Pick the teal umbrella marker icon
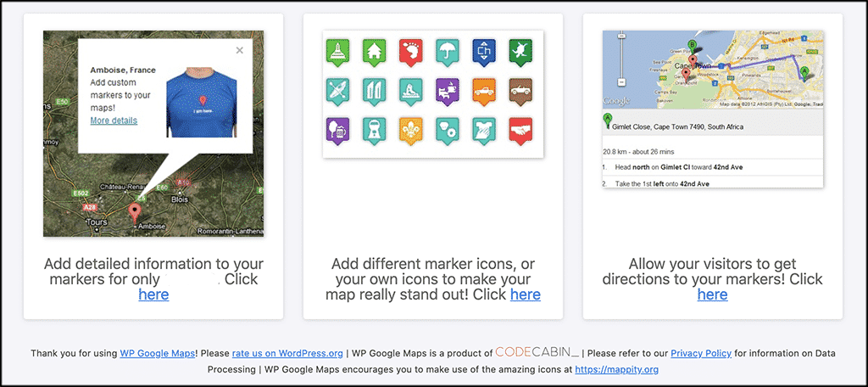Image resolution: width=868 pixels, height=387 pixels. (447, 52)
